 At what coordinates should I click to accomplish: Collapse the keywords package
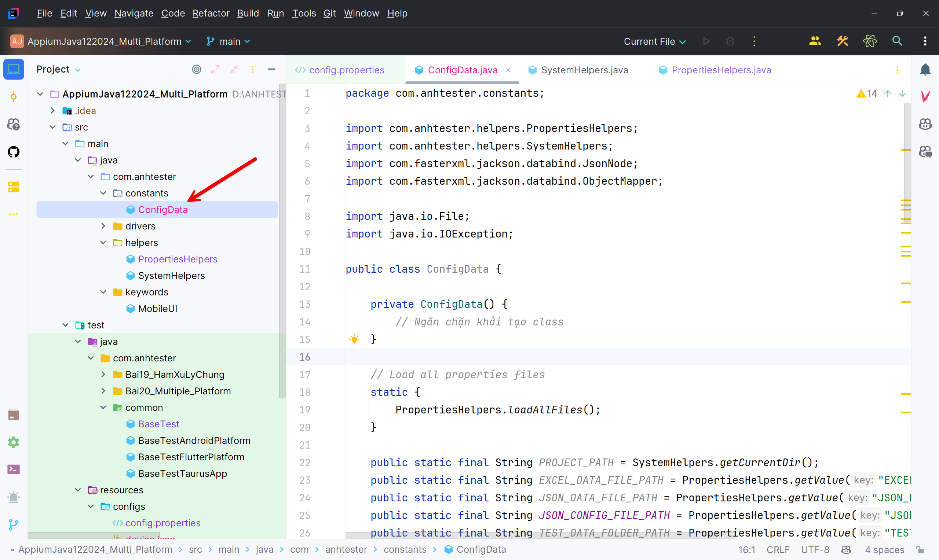click(103, 292)
